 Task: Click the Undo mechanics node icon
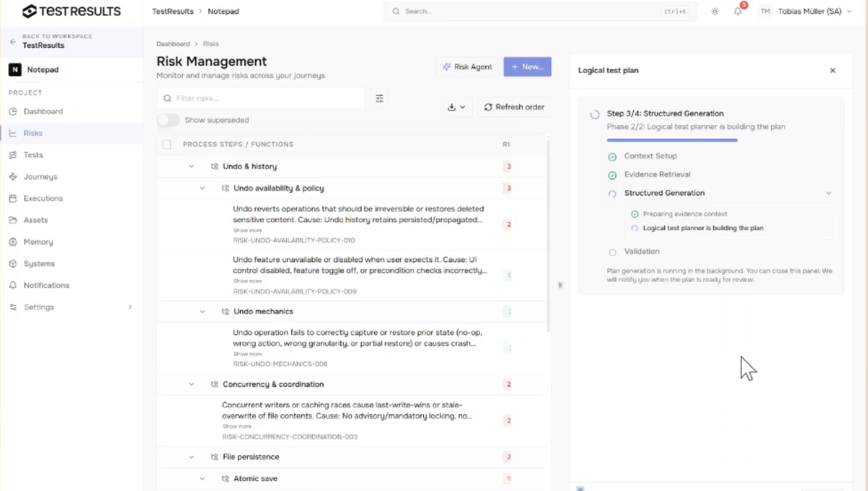tap(225, 312)
